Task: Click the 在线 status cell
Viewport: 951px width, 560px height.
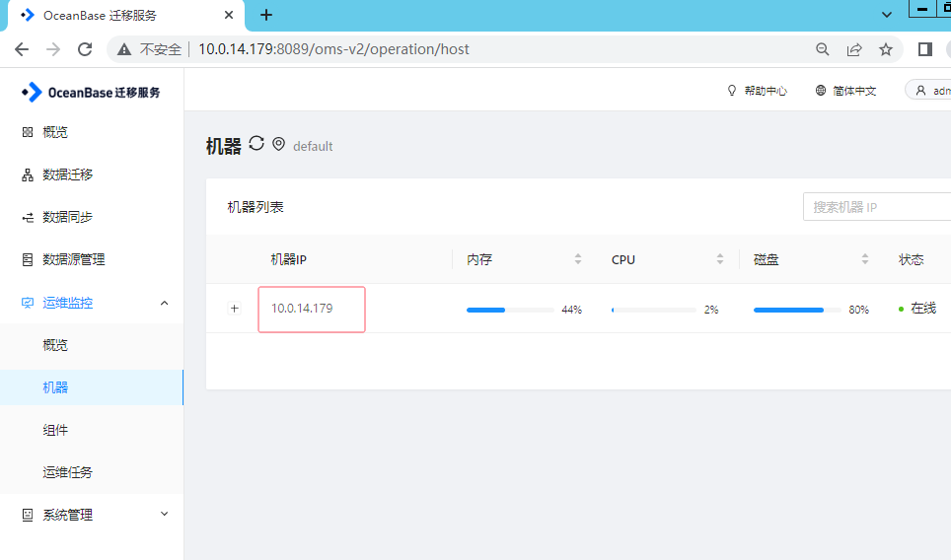Action: [x=917, y=309]
